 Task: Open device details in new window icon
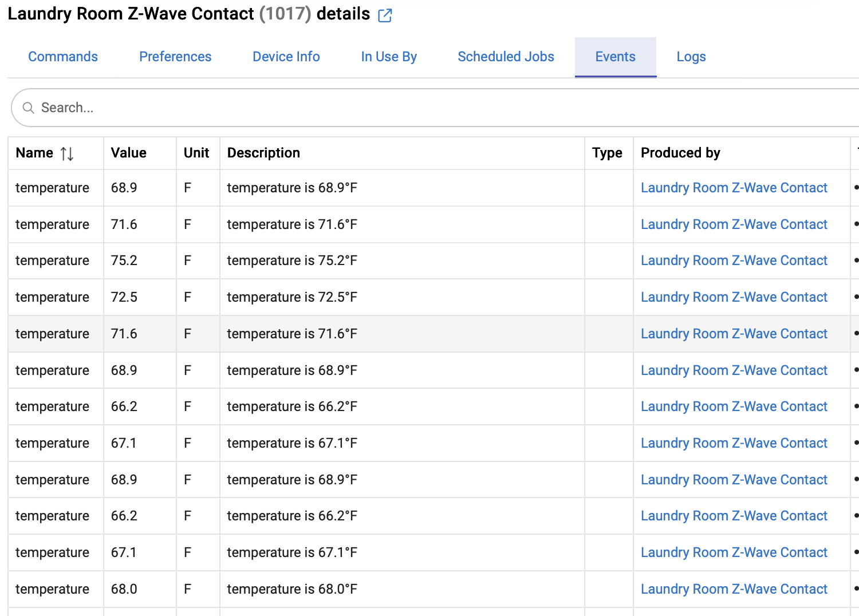pos(385,15)
